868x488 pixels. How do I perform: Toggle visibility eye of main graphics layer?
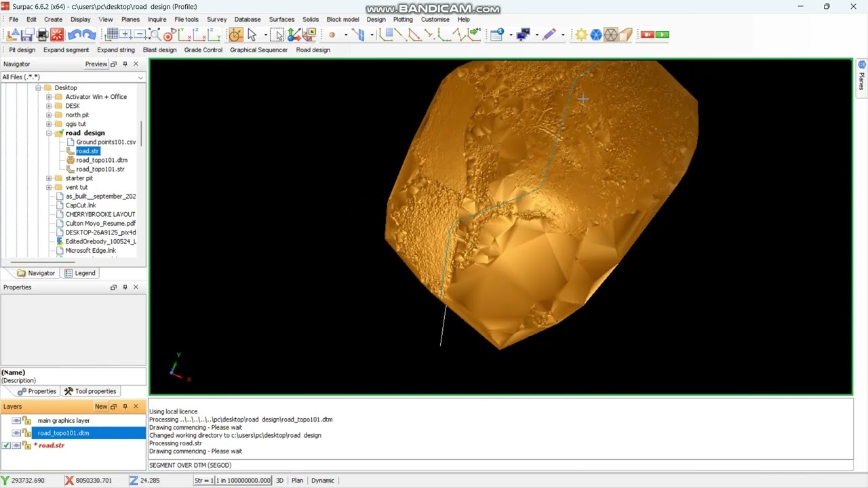[x=16, y=421]
